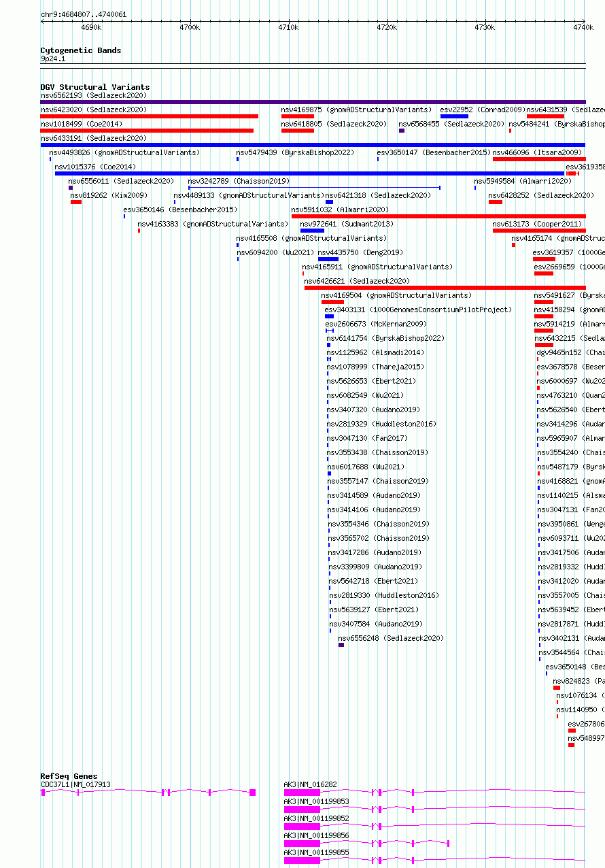Click label nsv6556248 (Sedlazeck2020)
The height and width of the screenshot is (868, 605).
[391, 638]
